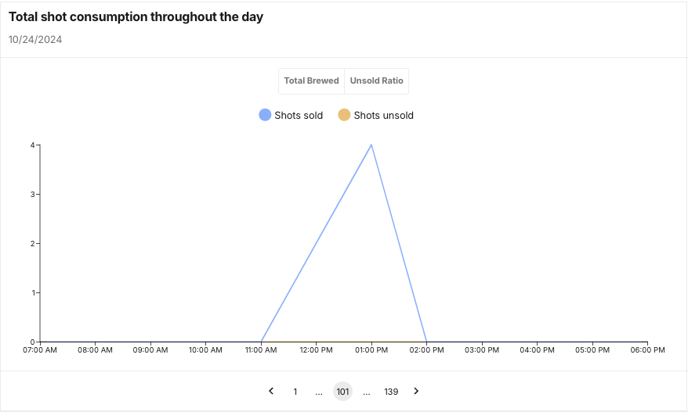Click the 02:00 PM axis label
This screenshot has width=688, height=412.
pyautogui.click(x=427, y=350)
